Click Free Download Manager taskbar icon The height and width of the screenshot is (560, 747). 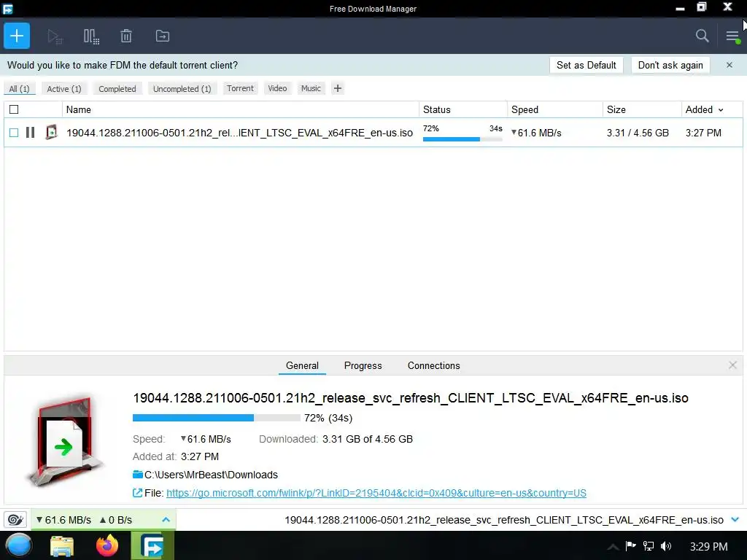[152, 545]
